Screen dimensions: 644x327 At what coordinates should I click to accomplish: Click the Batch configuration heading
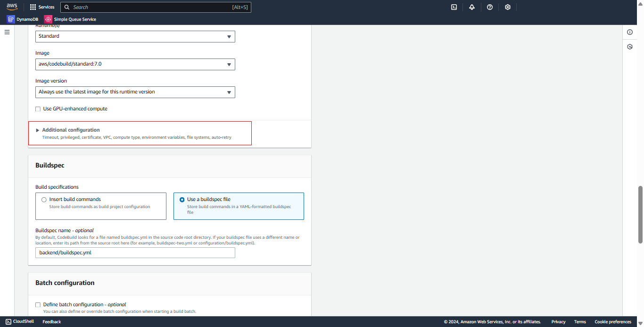tap(65, 283)
